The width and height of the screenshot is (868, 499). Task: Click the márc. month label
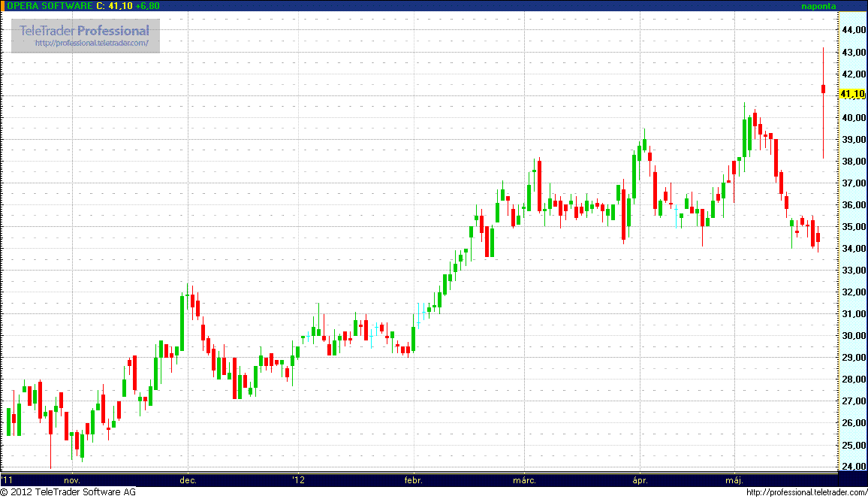(524, 480)
